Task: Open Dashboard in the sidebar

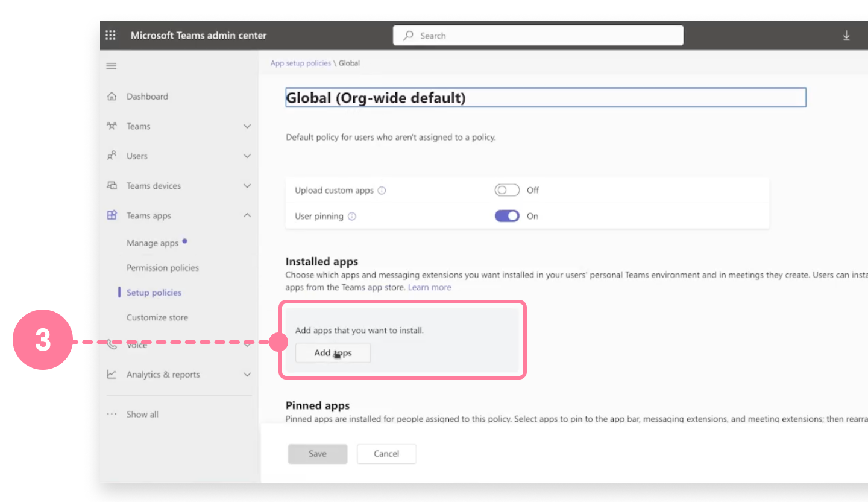Action: (147, 97)
